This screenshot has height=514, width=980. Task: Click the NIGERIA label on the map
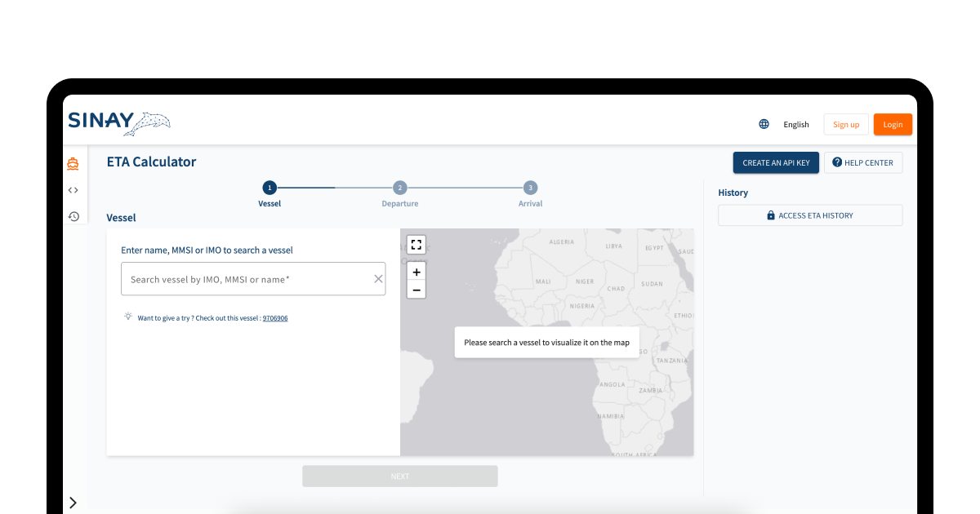tap(581, 306)
